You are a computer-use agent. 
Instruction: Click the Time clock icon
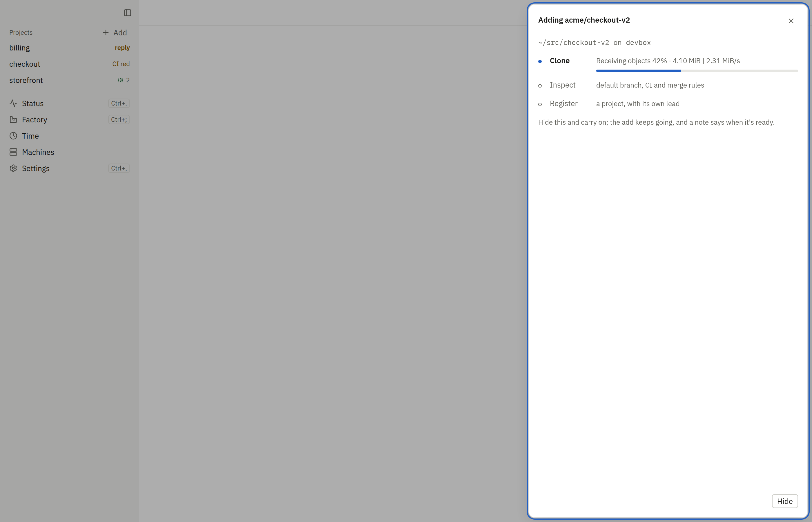click(x=13, y=136)
